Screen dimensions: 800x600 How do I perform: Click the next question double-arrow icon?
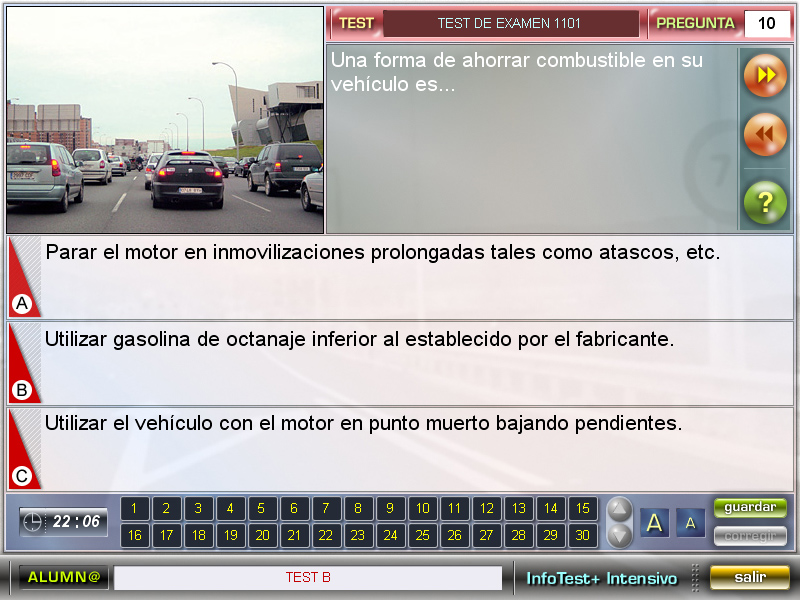tap(765, 76)
